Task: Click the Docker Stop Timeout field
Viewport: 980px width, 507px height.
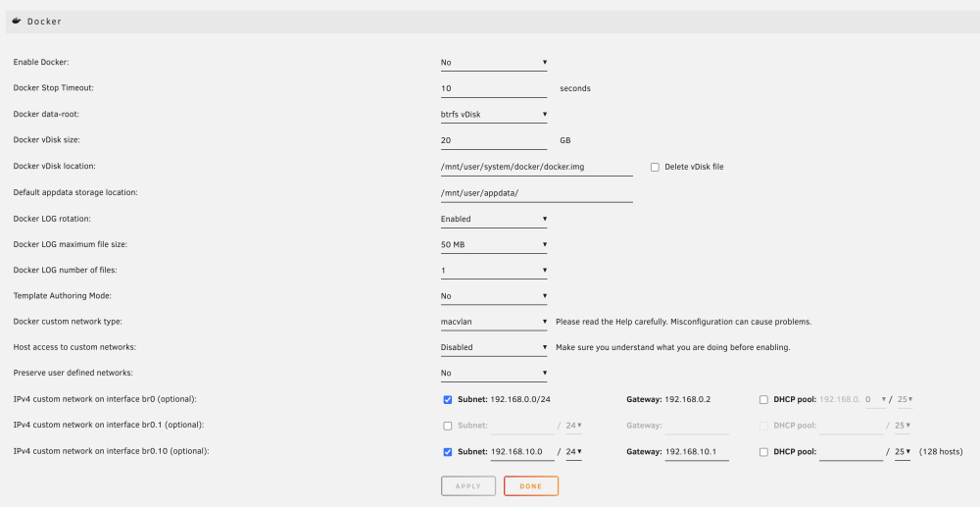Action: (494, 88)
